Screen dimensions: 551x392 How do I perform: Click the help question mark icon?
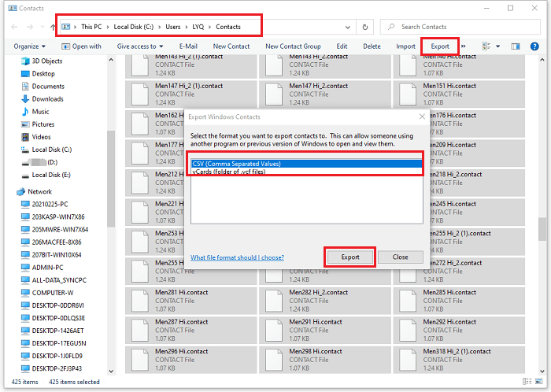[x=535, y=46]
